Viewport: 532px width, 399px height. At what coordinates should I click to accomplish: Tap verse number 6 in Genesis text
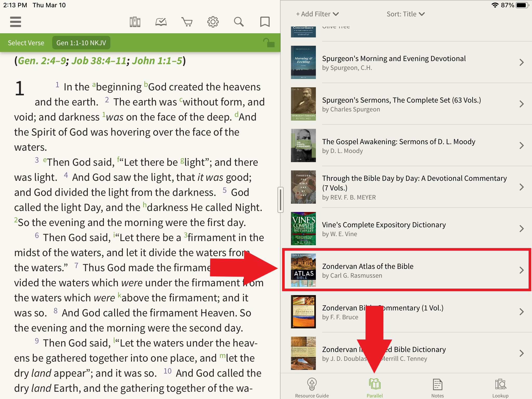pos(37,235)
